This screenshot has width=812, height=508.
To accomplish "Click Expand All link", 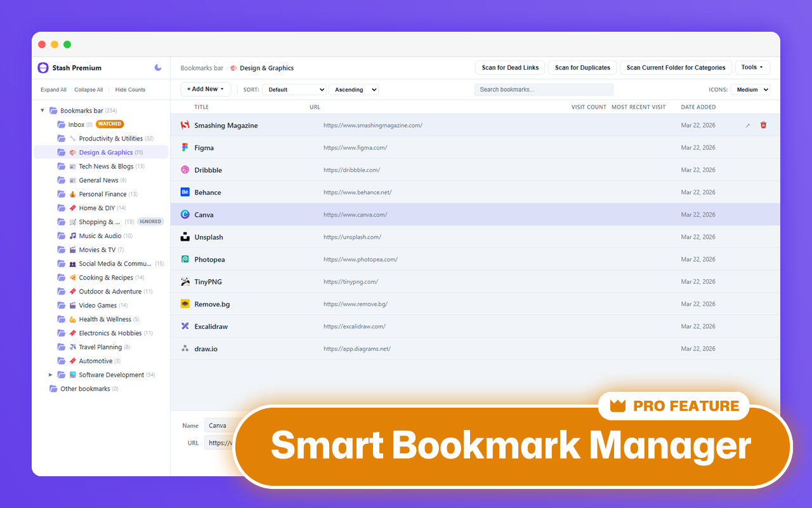I will (x=53, y=90).
